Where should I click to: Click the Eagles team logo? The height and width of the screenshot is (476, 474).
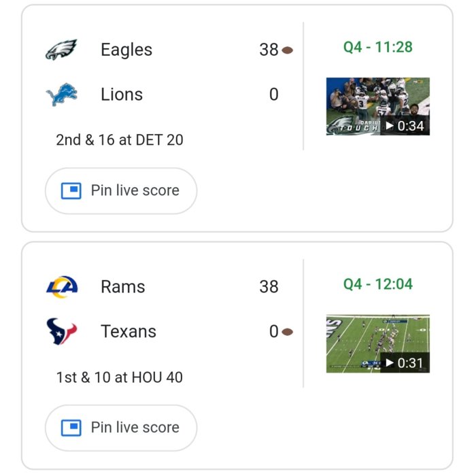(61, 50)
